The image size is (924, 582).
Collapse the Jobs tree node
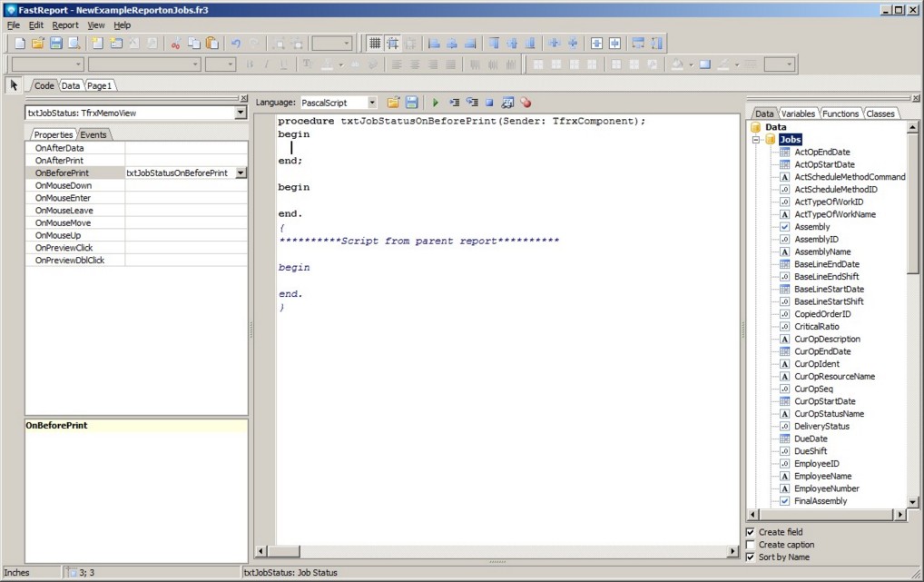(x=755, y=140)
